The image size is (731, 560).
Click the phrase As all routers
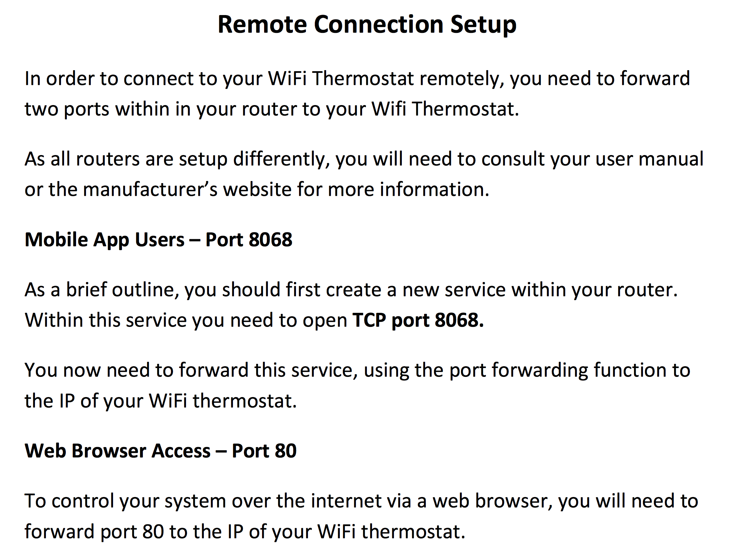[82, 159]
